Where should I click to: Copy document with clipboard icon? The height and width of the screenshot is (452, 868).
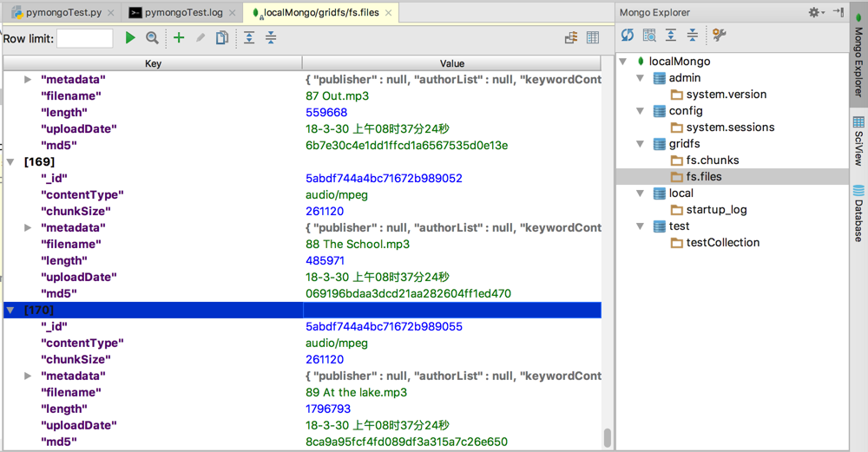[222, 37]
